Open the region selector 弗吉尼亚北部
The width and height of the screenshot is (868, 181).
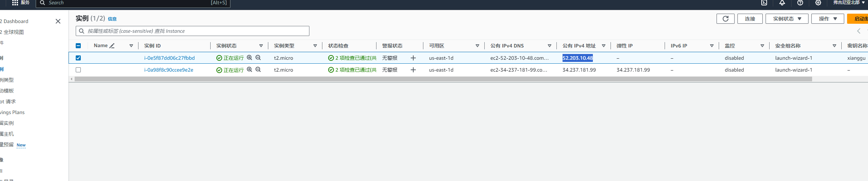point(849,3)
